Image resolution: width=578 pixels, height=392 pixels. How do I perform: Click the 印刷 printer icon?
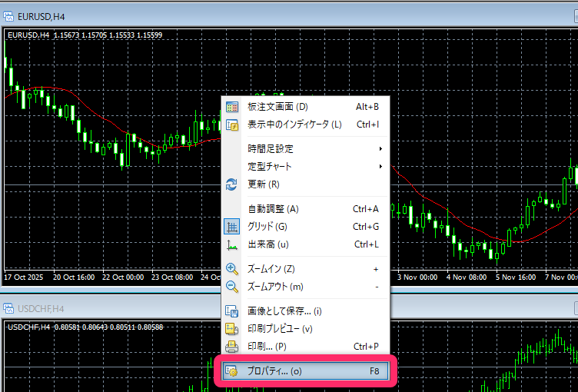pos(232,347)
